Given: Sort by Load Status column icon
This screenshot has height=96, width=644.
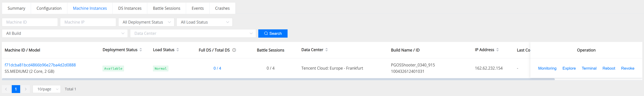Looking at the screenshot, I should 177,50.
